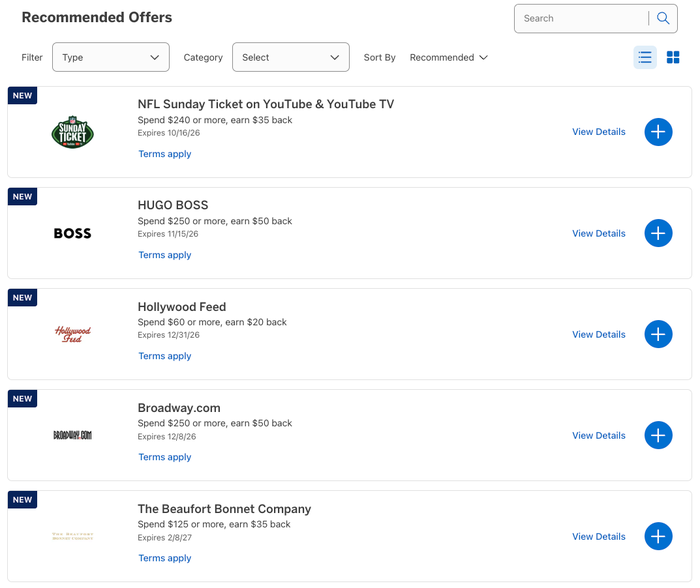Click the BOSS logo image
Screen dimensions: 700x588
(72, 233)
